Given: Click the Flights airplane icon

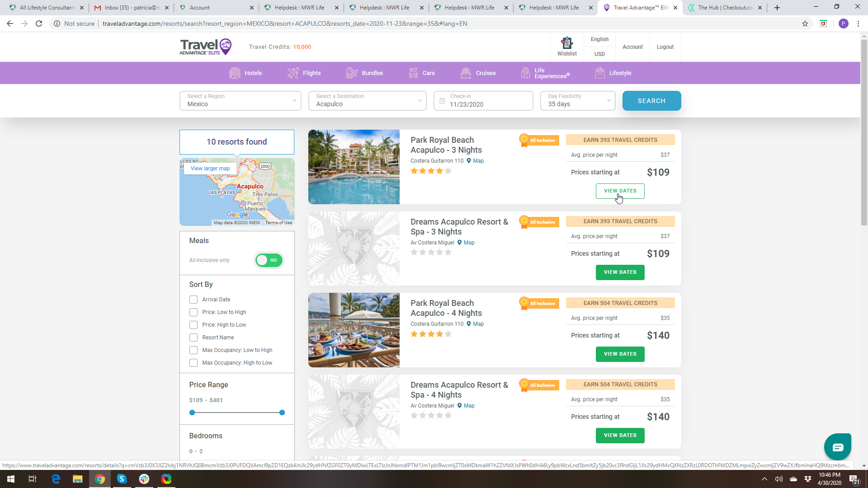Looking at the screenshot, I should point(293,73).
